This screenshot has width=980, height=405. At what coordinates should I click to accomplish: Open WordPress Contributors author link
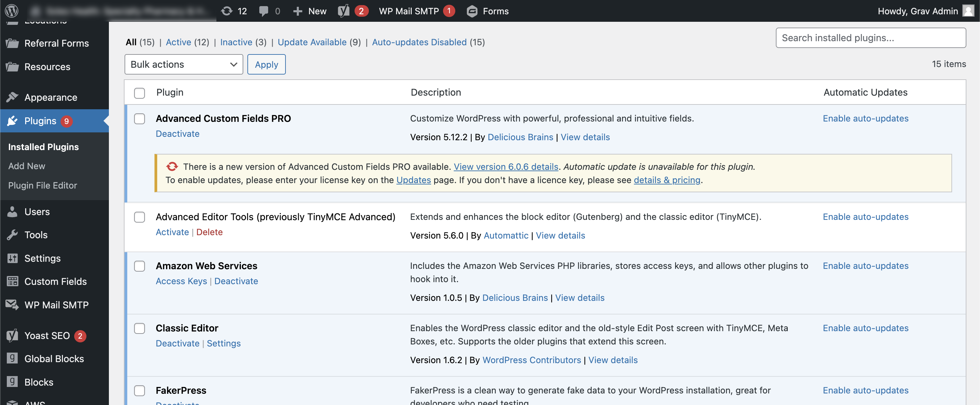coord(532,360)
